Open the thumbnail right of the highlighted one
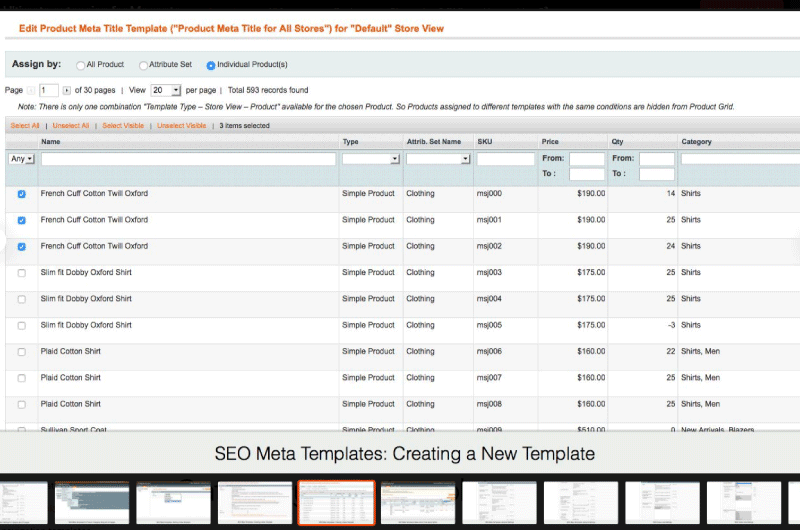Screen dimensions: 800x530 pos(418,502)
